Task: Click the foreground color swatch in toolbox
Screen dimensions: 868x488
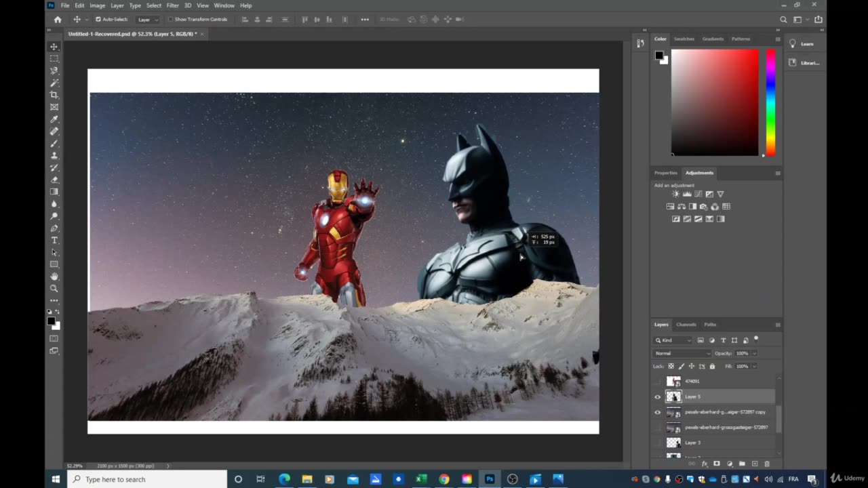Action: pyautogui.click(x=51, y=321)
